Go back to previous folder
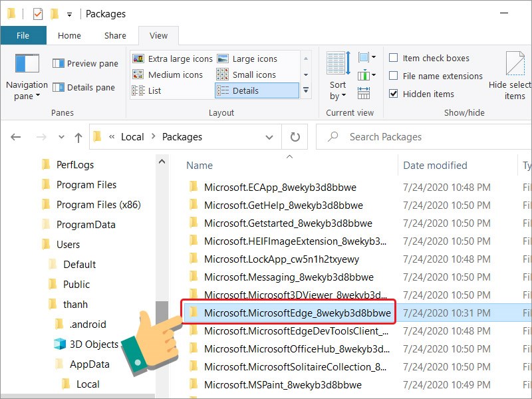This screenshot has width=532, height=399. tap(16, 137)
